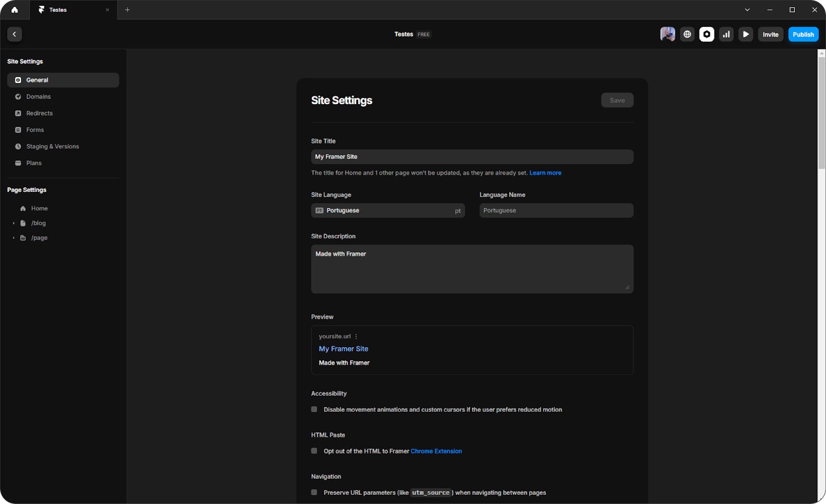Click the Framer logo on Testes tab

tap(41, 10)
